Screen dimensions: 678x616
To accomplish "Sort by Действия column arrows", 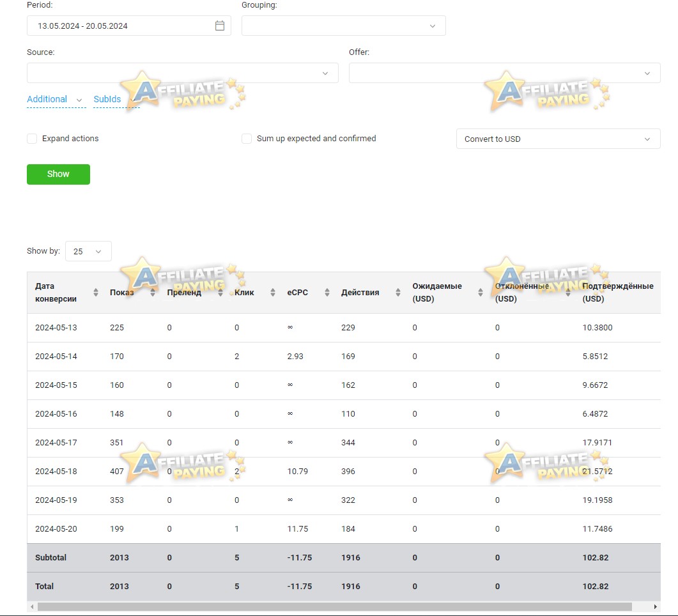I will click(398, 293).
